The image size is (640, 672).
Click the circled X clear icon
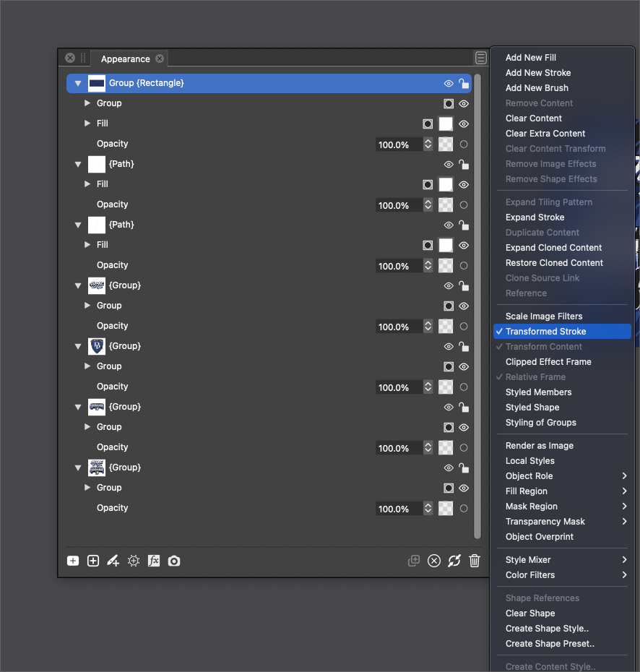click(434, 561)
